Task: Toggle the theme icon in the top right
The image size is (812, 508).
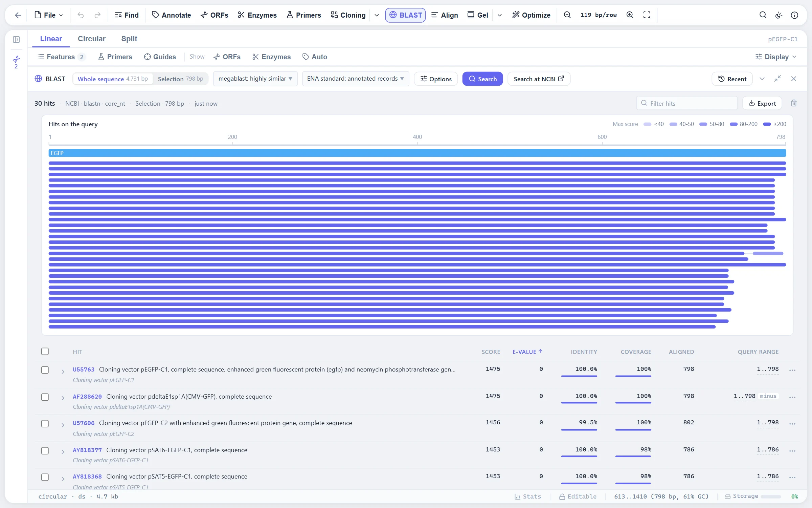Action: (x=779, y=15)
